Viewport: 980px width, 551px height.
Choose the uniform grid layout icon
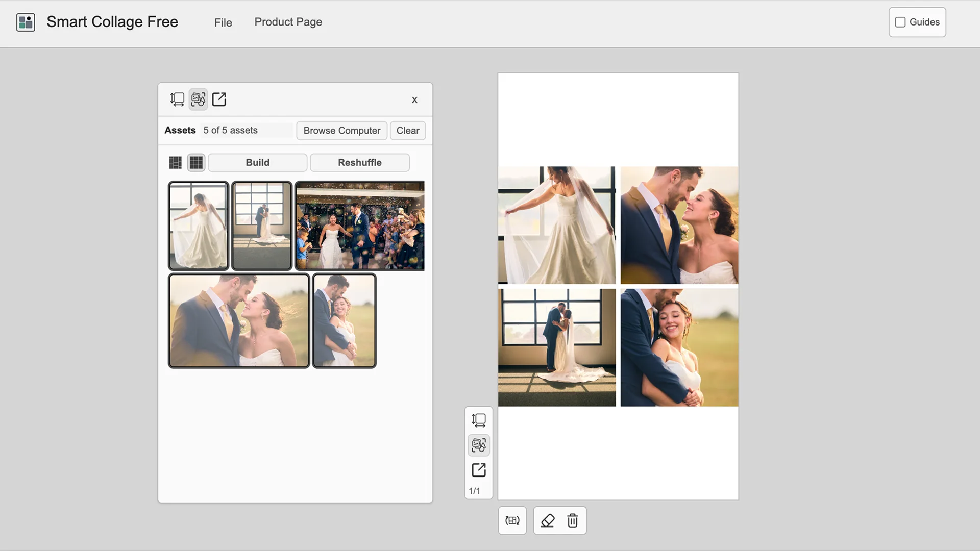coord(196,163)
